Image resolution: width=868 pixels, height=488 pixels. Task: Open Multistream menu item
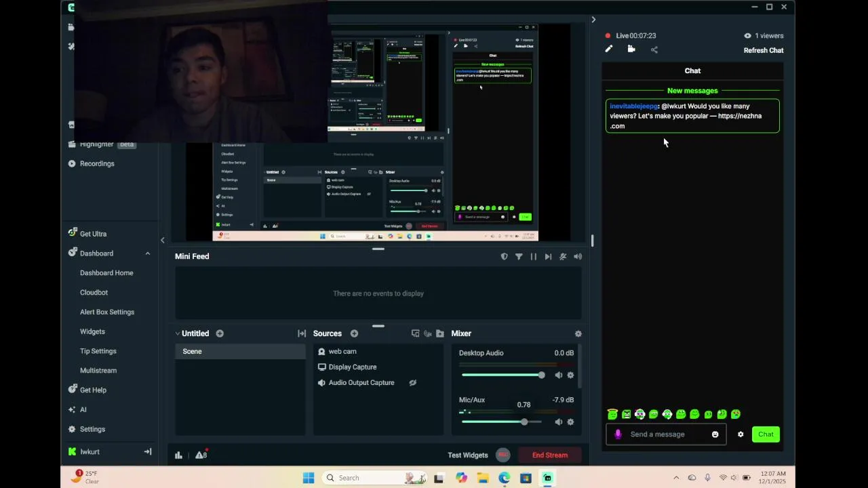tap(98, 371)
